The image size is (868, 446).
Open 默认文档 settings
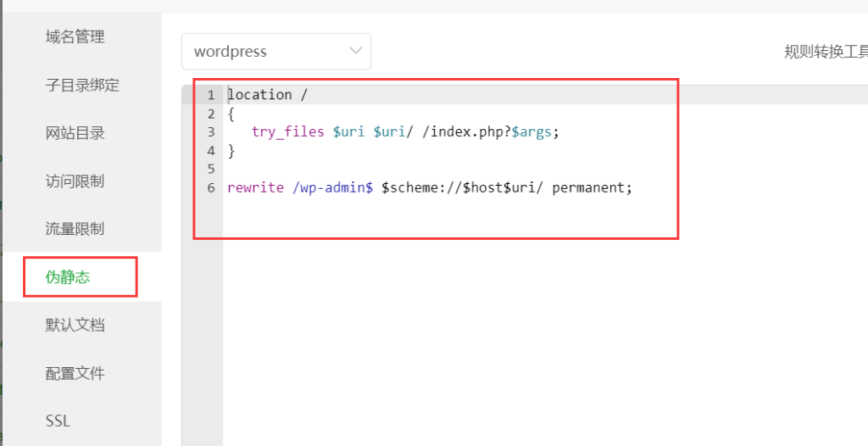(x=75, y=325)
